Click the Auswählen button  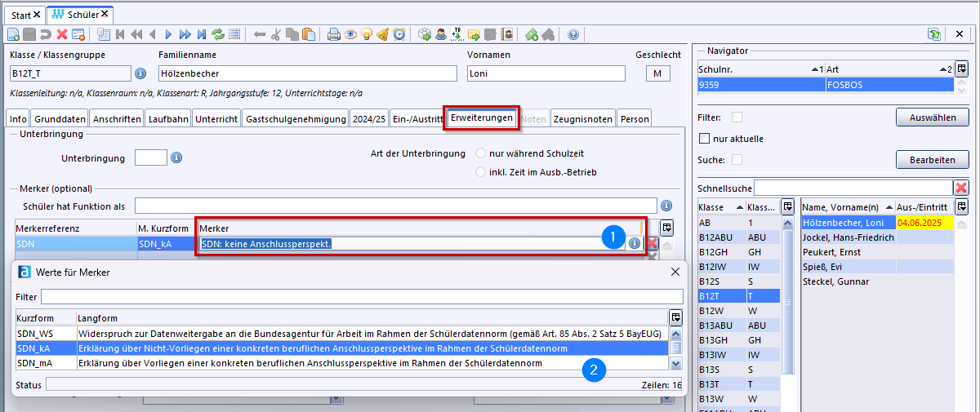tap(932, 117)
